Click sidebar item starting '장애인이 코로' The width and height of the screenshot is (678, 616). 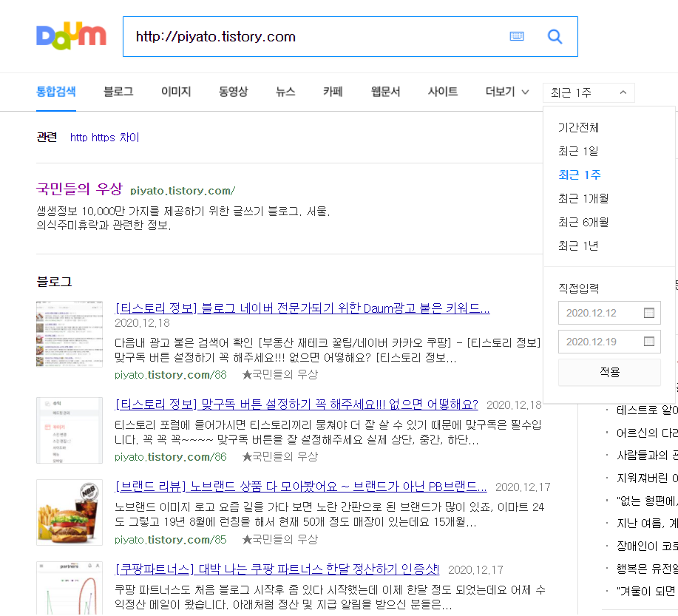647,546
